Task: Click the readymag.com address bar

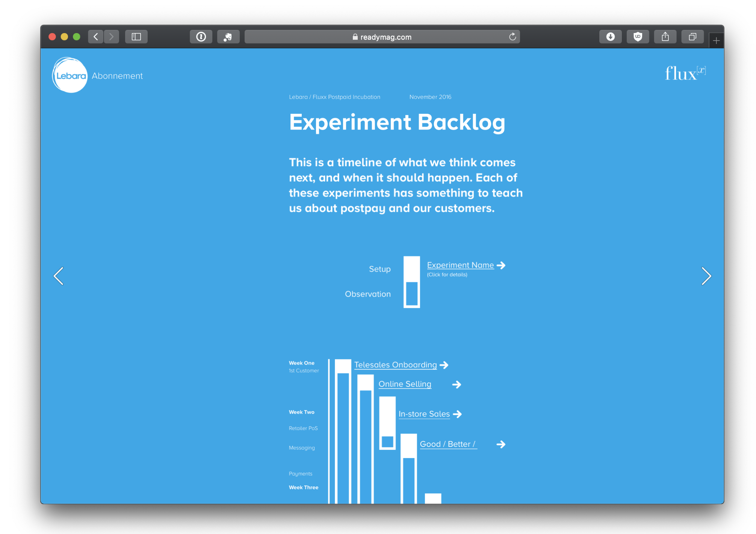Action: [381, 37]
